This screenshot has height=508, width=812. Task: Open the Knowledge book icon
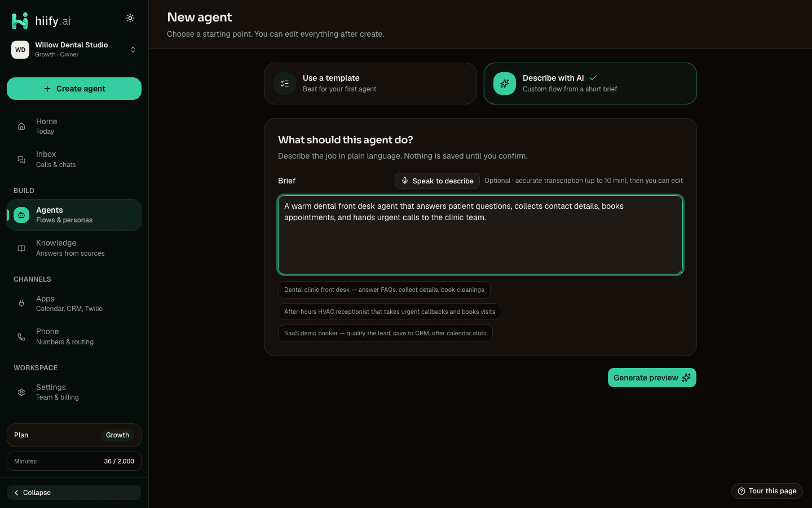click(21, 248)
